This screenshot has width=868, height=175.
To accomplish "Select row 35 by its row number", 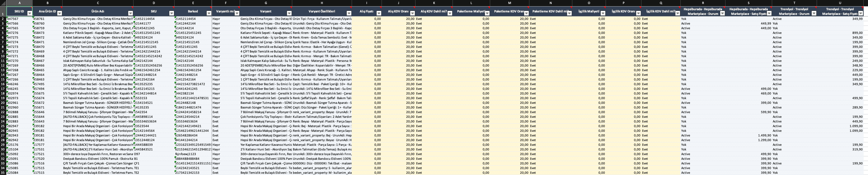I will pos(3,173).
